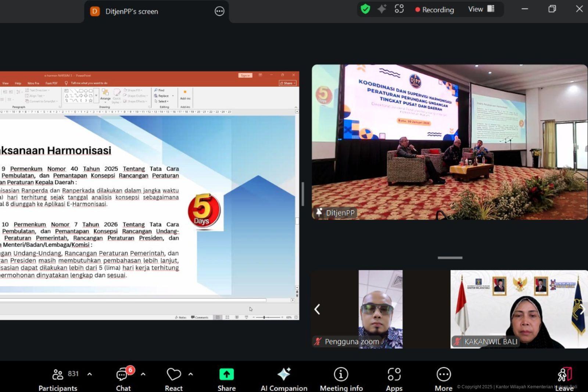Expand the React options caret

pyautogui.click(x=190, y=374)
